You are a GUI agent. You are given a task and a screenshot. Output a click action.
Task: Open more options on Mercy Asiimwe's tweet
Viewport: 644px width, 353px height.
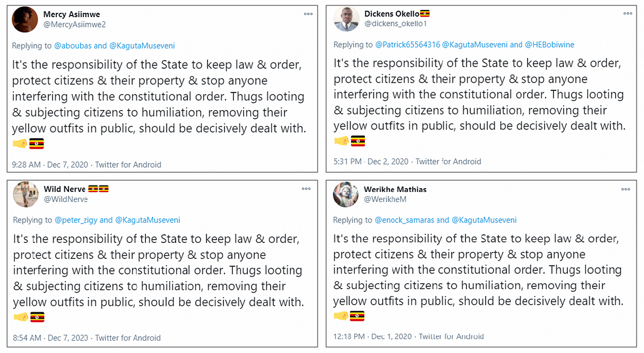(308, 14)
